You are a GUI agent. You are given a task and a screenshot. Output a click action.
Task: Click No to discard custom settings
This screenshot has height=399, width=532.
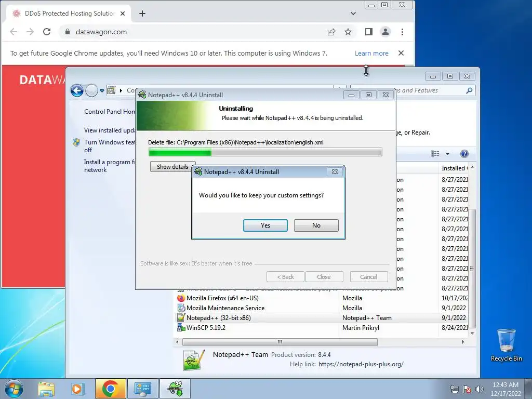316,225
